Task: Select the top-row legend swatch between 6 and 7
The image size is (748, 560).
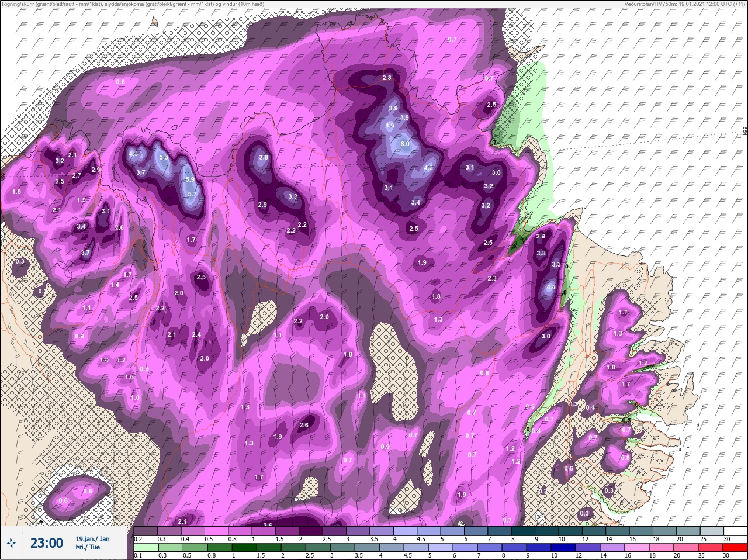Action: click(x=476, y=531)
